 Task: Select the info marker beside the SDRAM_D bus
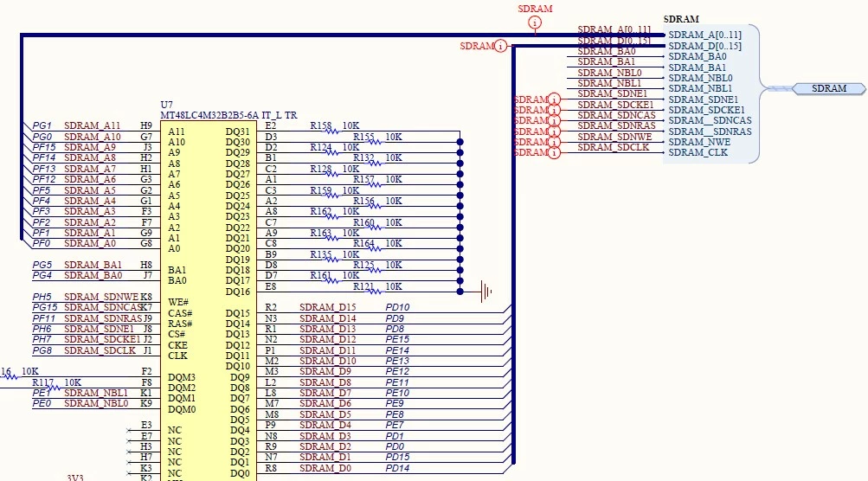pyautogui.click(x=500, y=46)
